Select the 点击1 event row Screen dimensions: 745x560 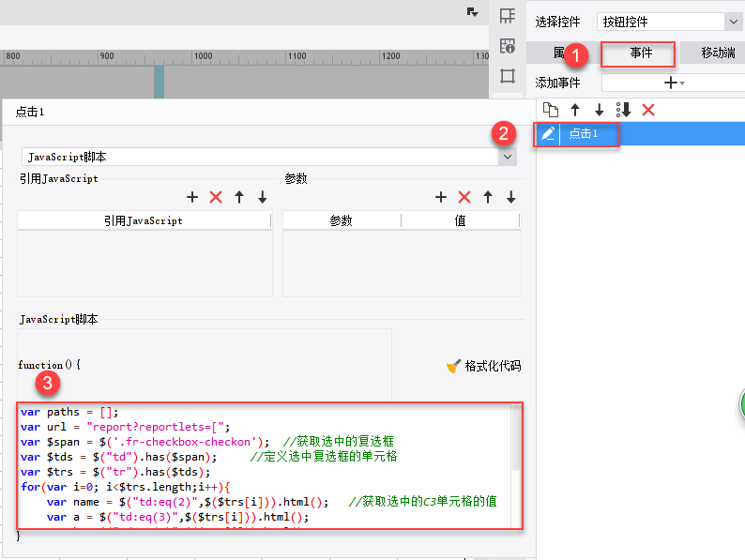tap(640, 134)
